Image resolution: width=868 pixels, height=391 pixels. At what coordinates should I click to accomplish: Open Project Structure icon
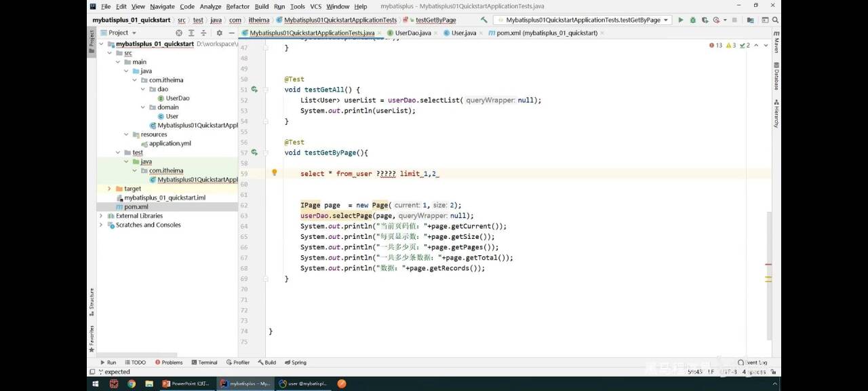(x=751, y=20)
